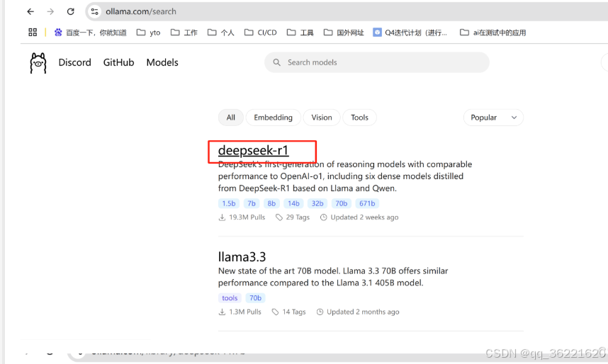
Task: Reload the page with refresh icon
Action: pyautogui.click(x=71, y=11)
